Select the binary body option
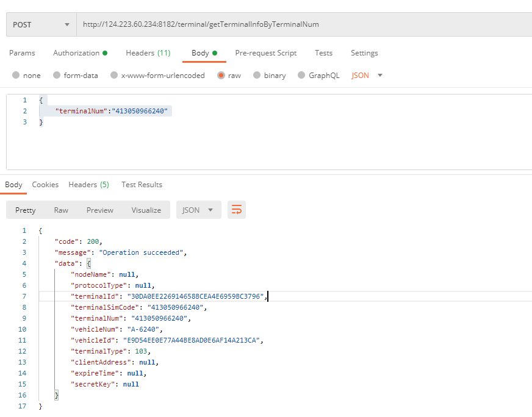This screenshot has width=532, height=417. [257, 76]
